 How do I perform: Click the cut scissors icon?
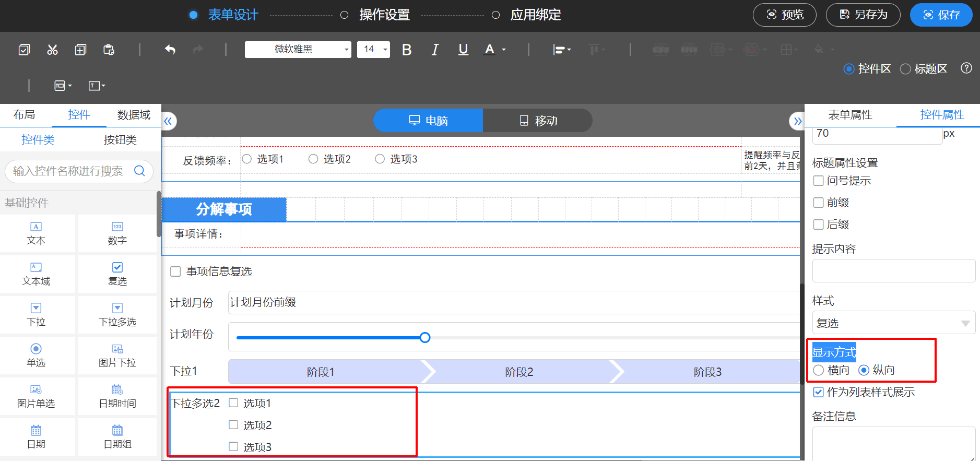[x=52, y=50]
